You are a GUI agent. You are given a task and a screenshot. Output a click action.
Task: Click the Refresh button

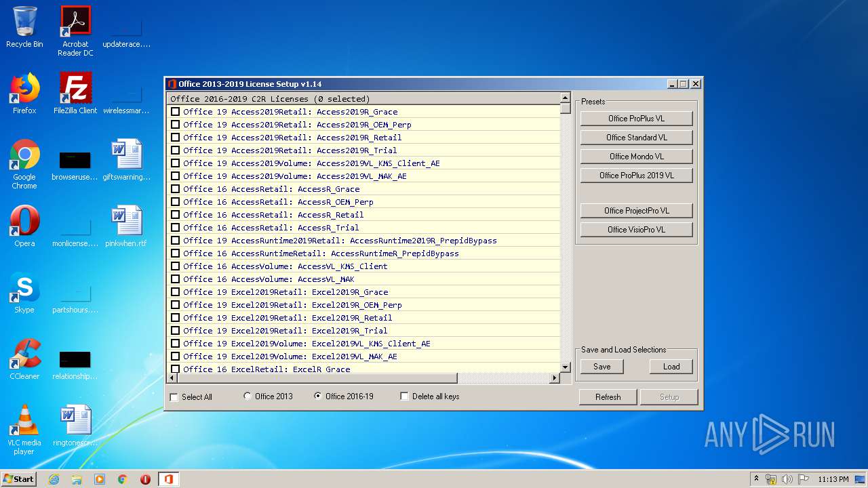[608, 397]
